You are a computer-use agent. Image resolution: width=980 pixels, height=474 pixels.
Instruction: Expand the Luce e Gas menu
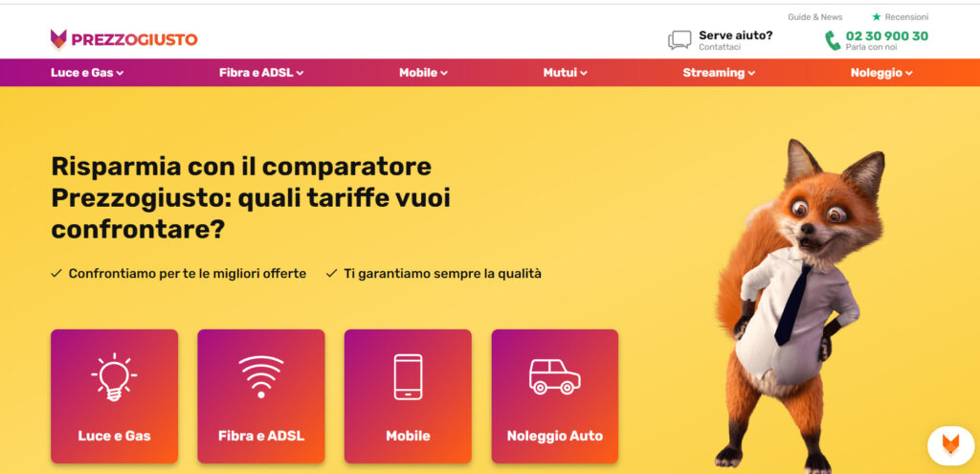coord(87,73)
